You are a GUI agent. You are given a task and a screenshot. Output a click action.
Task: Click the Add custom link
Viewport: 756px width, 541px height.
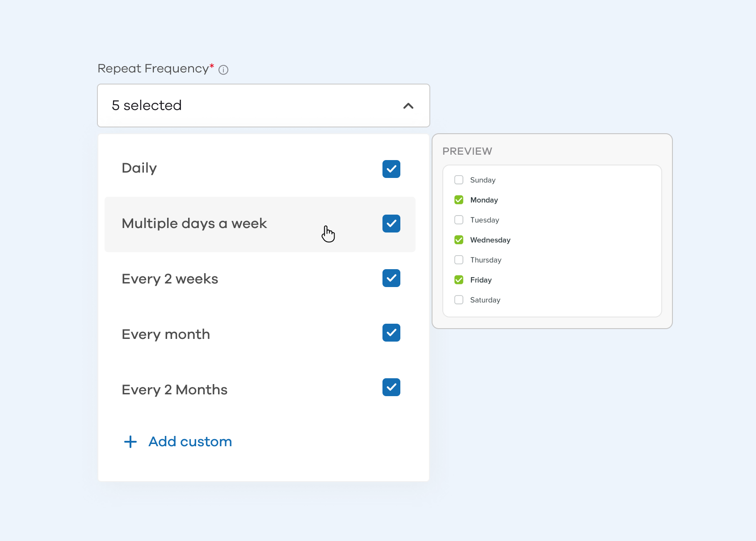point(190,442)
